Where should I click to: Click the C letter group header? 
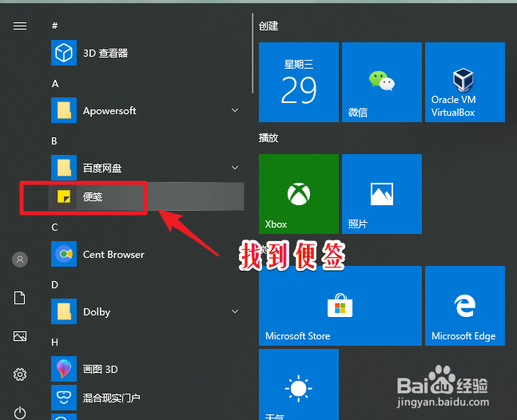click(x=54, y=228)
